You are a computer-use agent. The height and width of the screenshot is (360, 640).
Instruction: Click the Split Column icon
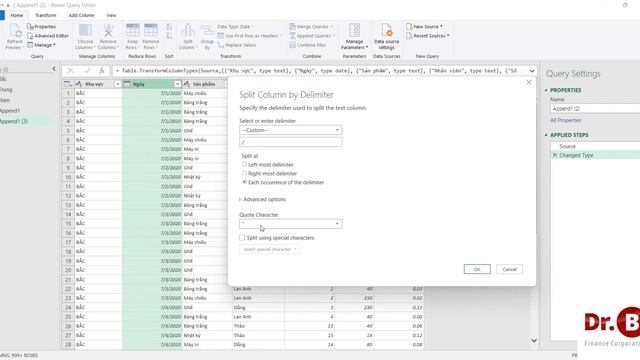188,31
